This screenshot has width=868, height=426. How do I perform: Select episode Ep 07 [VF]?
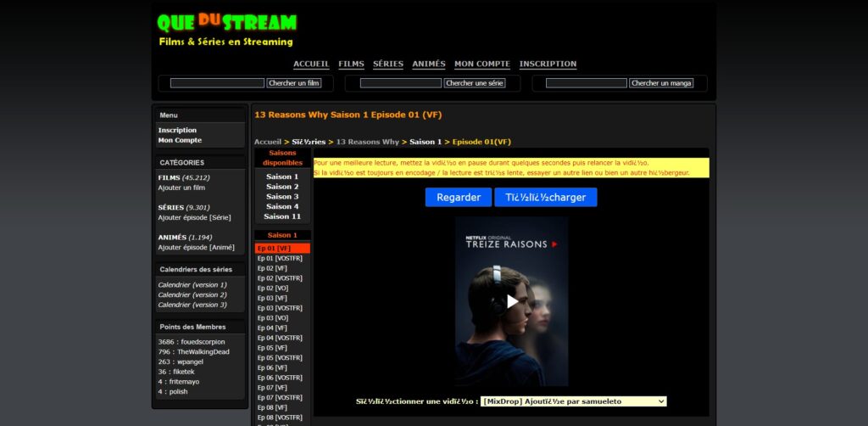272,388
